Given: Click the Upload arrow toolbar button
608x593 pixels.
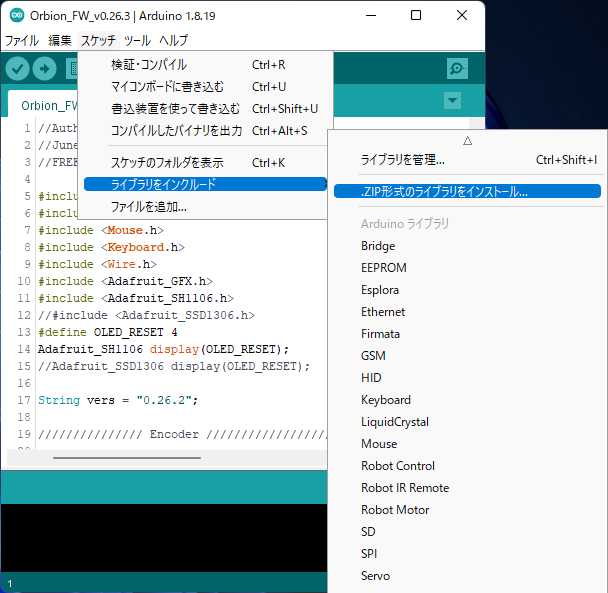Looking at the screenshot, I should pos(45,69).
